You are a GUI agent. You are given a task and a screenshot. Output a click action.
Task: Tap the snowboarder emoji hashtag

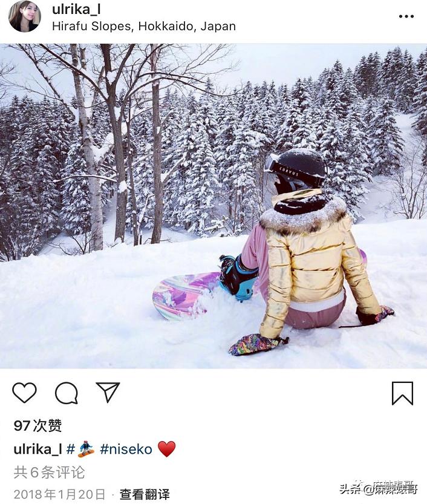click(80, 449)
